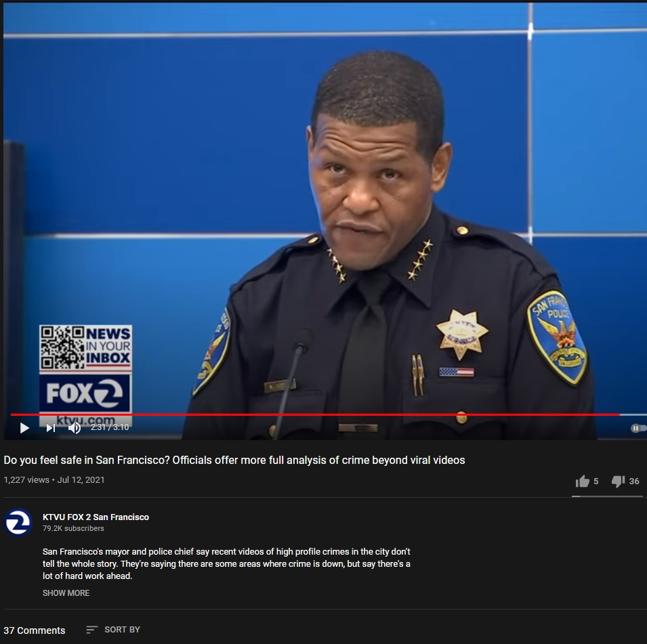Click the 1,227 views Jul 12, 2021 text

[54, 480]
